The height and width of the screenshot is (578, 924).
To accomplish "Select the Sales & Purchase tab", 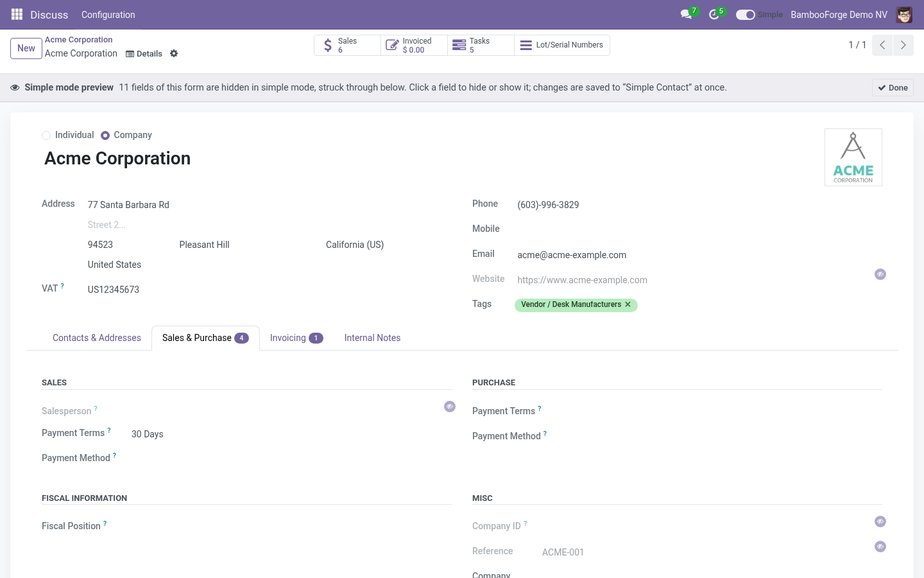I will pos(205,338).
